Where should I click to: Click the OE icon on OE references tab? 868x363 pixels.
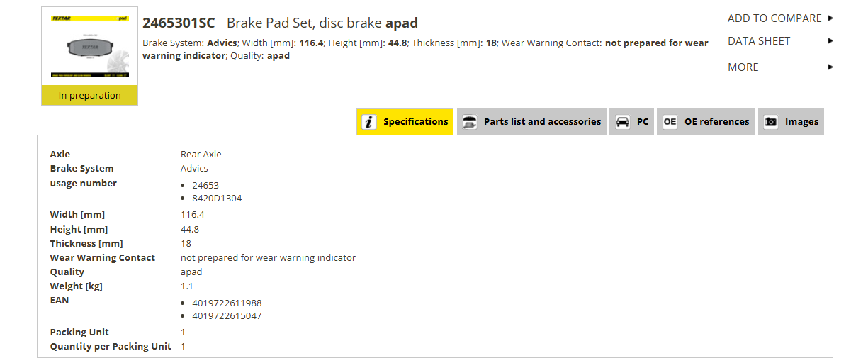[670, 122]
